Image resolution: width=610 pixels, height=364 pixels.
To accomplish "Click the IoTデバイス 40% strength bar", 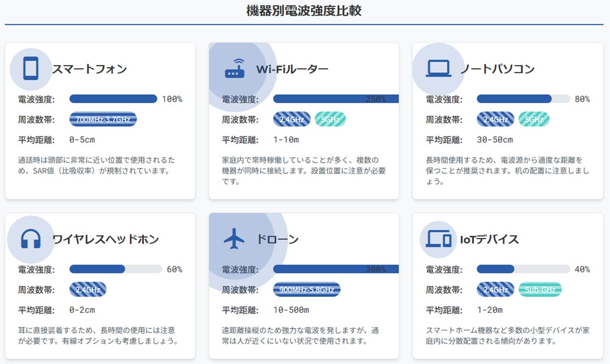I will pos(523,269).
